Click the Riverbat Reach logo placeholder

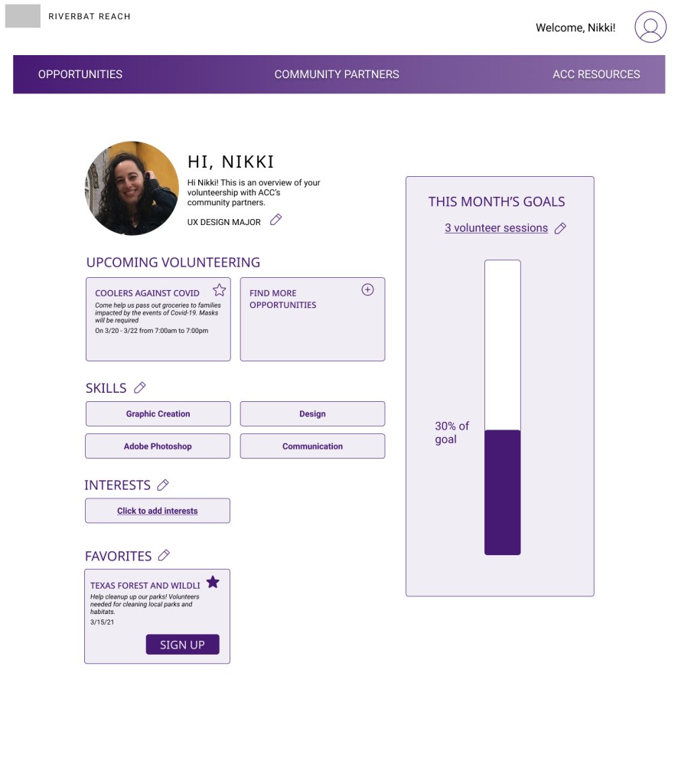tap(23, 16)
